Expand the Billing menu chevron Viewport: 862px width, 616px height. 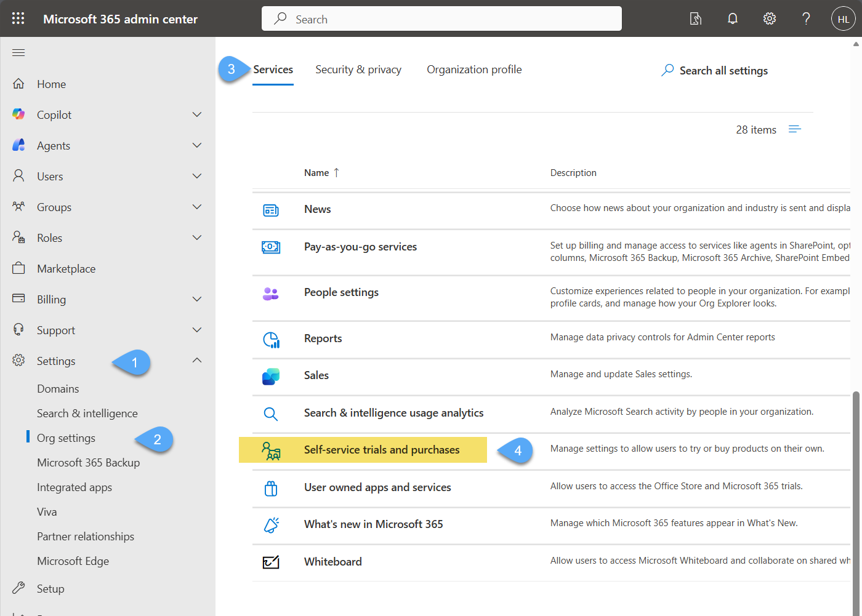tap(197, 299)
